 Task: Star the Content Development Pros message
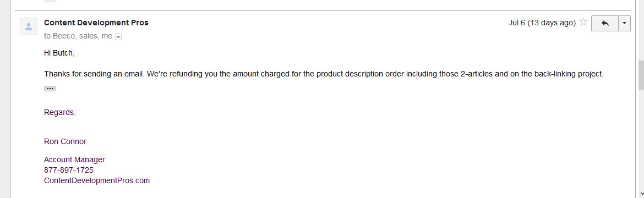coord(583,23)
